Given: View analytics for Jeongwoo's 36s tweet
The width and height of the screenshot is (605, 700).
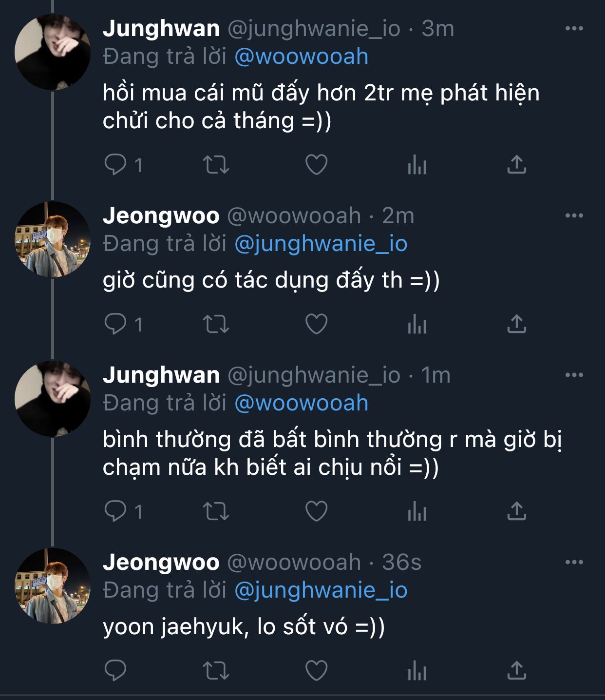Looking at the screenshot, I should click(416, 671).
